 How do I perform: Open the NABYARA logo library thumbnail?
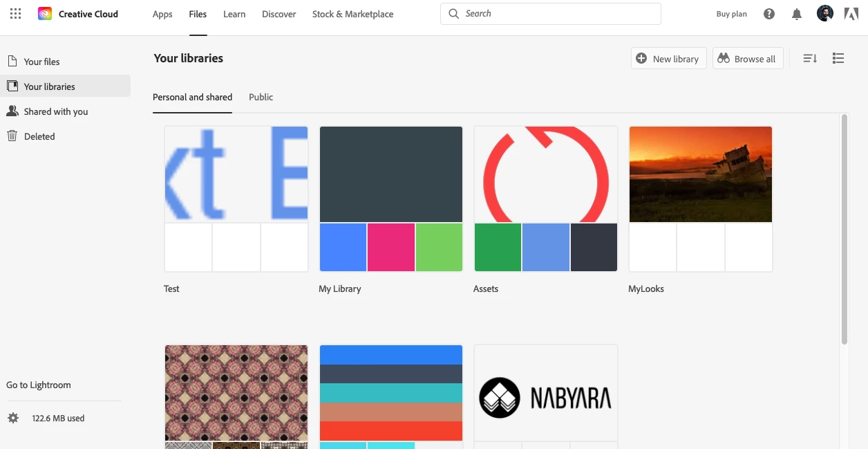click(x=546, y=393)
